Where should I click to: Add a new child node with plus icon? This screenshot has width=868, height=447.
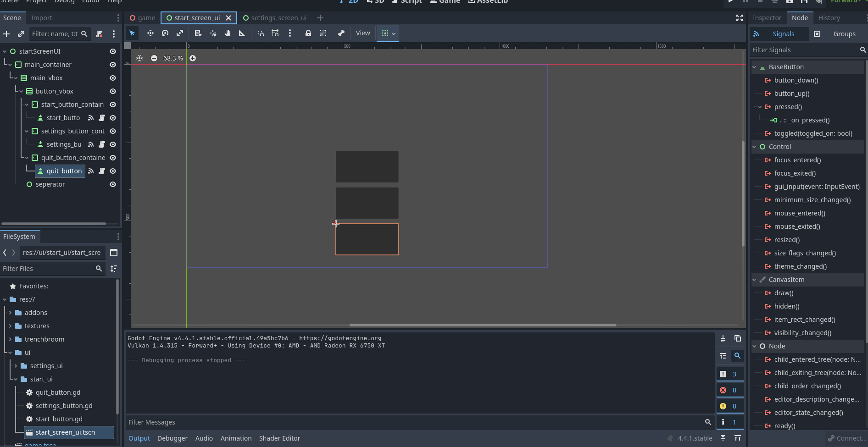tap(6, 34)
